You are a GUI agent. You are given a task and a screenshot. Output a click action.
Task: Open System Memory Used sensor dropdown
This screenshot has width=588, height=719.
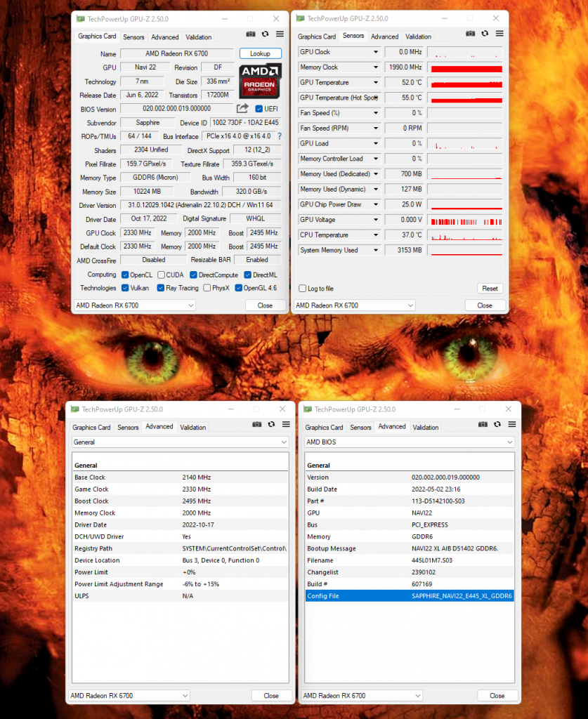[x=376, y=251]
